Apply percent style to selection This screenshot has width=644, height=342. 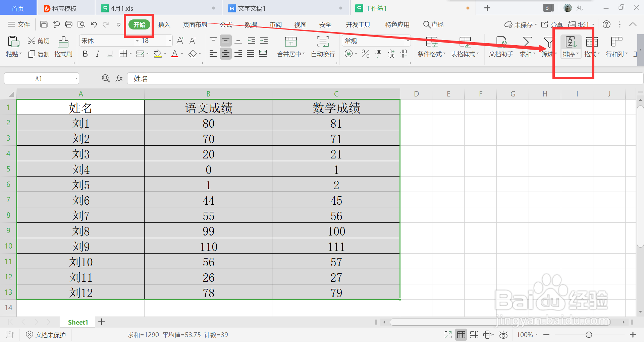[x=365, y=53]
